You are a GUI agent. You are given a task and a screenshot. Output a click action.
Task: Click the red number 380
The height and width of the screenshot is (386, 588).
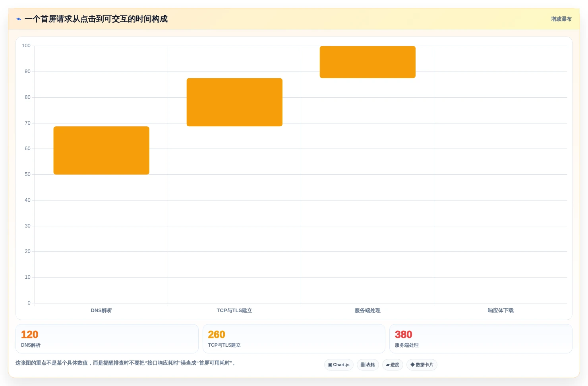coord(403,334)
